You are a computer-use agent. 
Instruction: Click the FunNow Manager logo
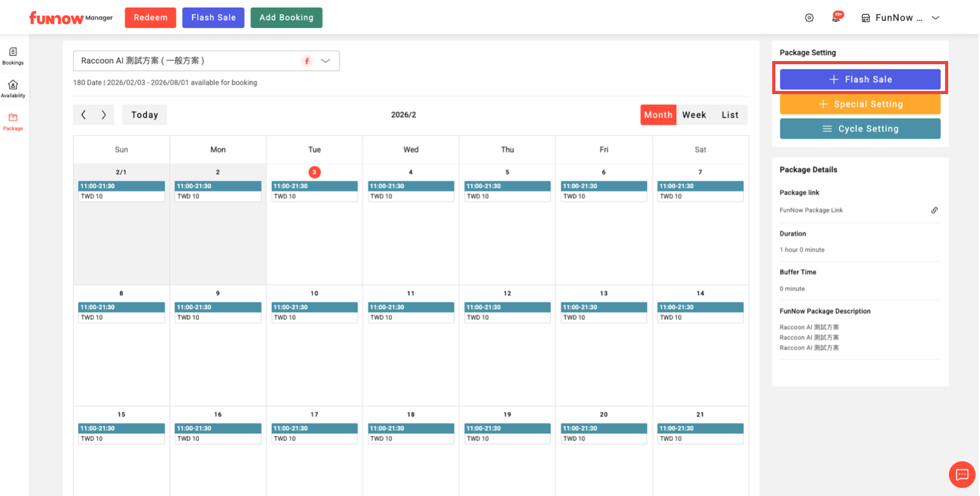coord(71,18)
